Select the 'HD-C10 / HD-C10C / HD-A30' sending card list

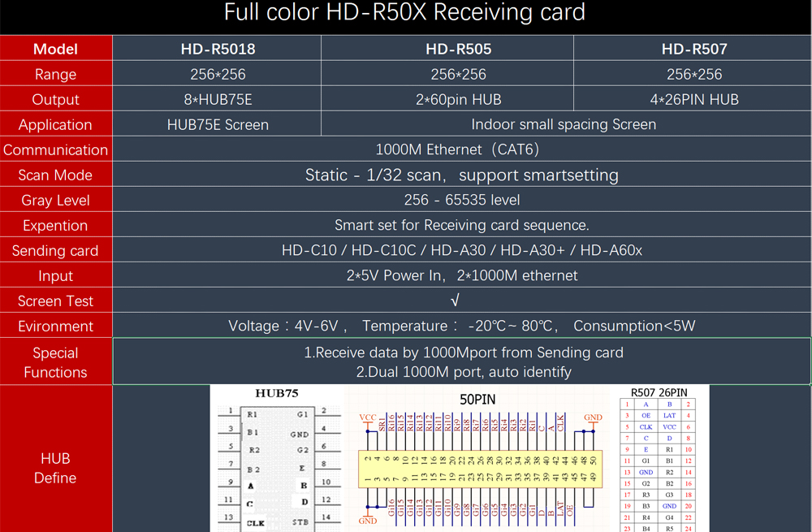point(461,251)
